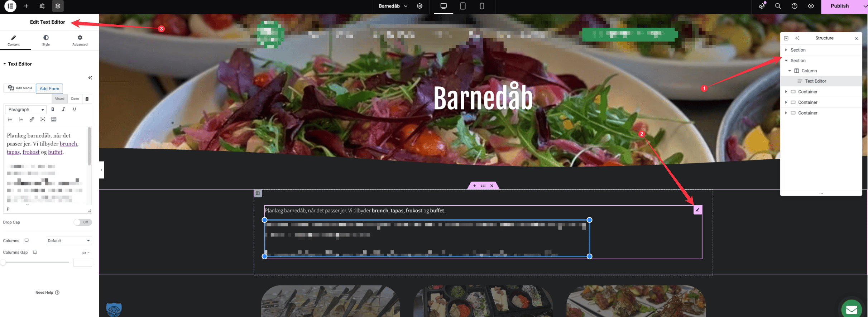Click the add section plus handle
The height and width of the screenshot is (317, 868).
click(x=474, y=186)
